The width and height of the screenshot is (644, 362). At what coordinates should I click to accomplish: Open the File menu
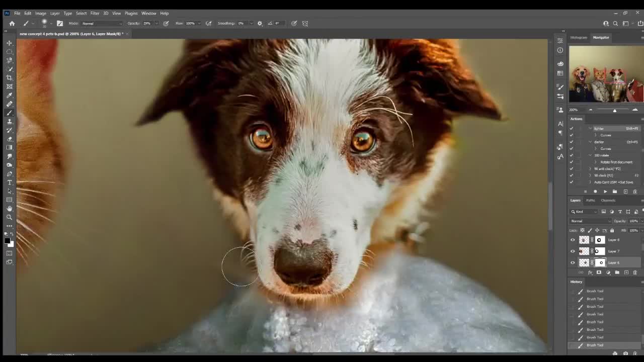(17, 13)
